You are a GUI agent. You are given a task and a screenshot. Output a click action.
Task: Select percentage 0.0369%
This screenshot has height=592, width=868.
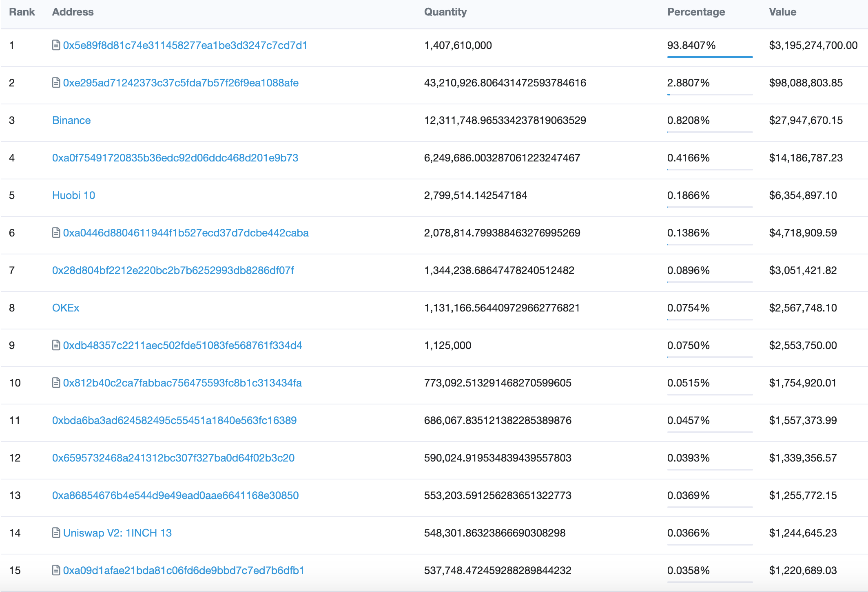coord(689,495)
